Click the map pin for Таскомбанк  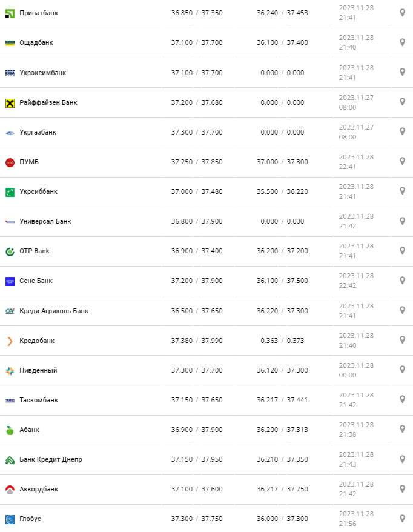point(402,399)
